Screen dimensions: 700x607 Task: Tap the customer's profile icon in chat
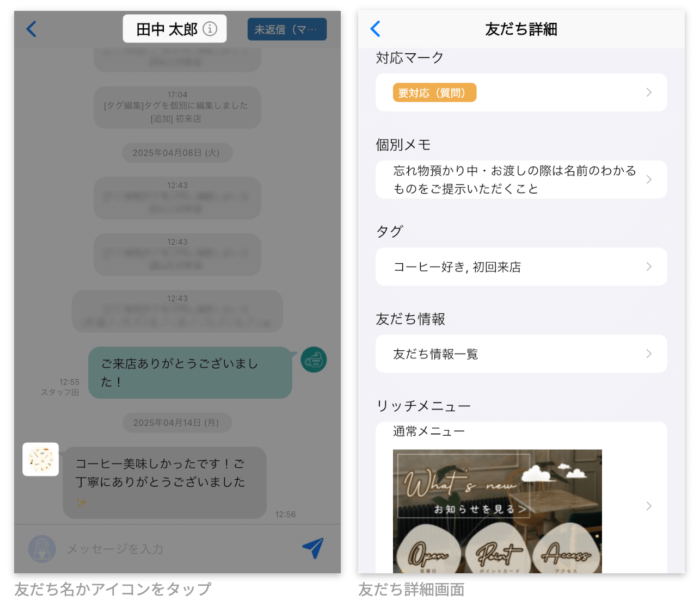click(x=41, y=460)
